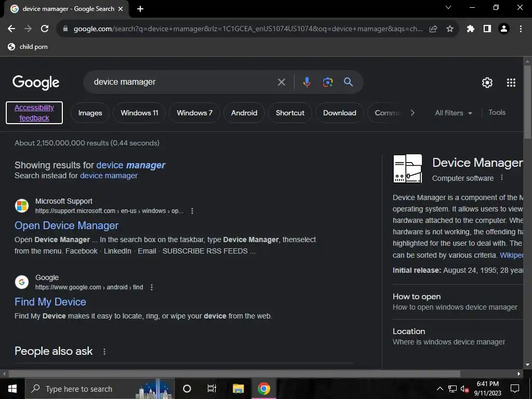
Task: Open the Google apps grid
Action: coord(511,83)
